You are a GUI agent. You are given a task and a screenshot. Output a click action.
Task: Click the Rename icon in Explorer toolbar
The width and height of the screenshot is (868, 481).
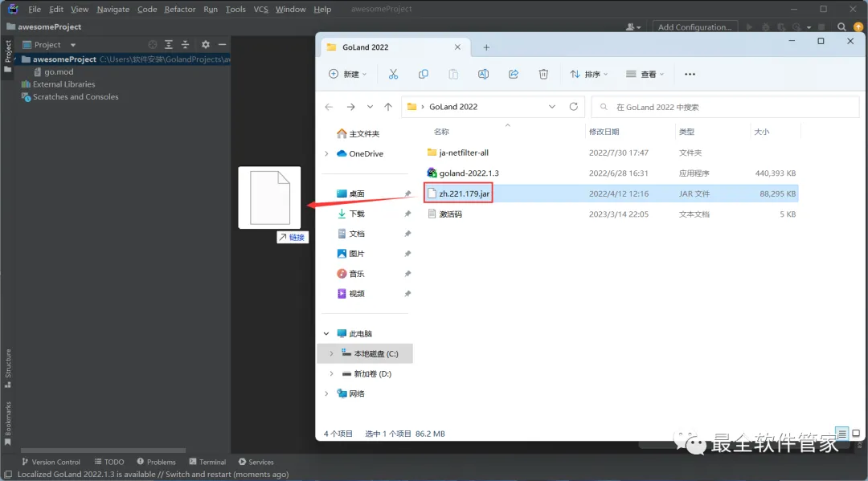tap(483, 74)
